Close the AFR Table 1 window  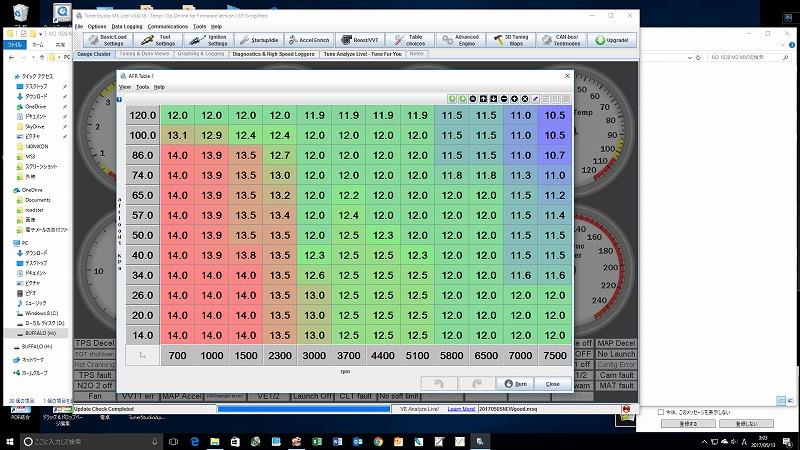[x=567, y=76]
